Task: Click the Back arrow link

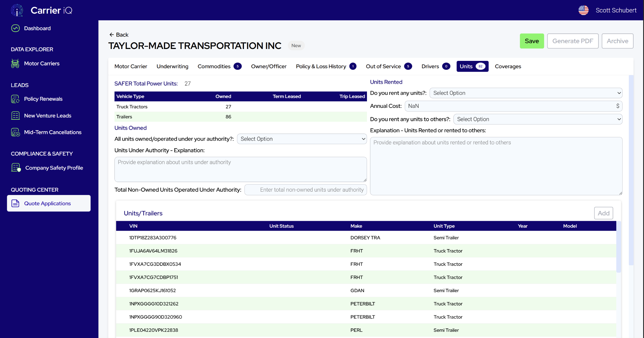Action: click(x=119, y=35)
